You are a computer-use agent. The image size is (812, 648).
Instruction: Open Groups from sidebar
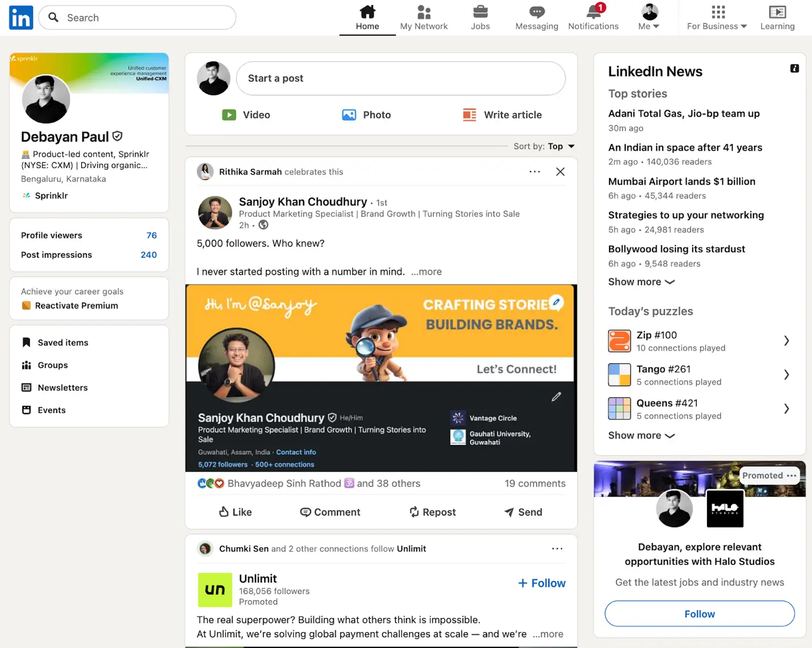tap(45, 365)
